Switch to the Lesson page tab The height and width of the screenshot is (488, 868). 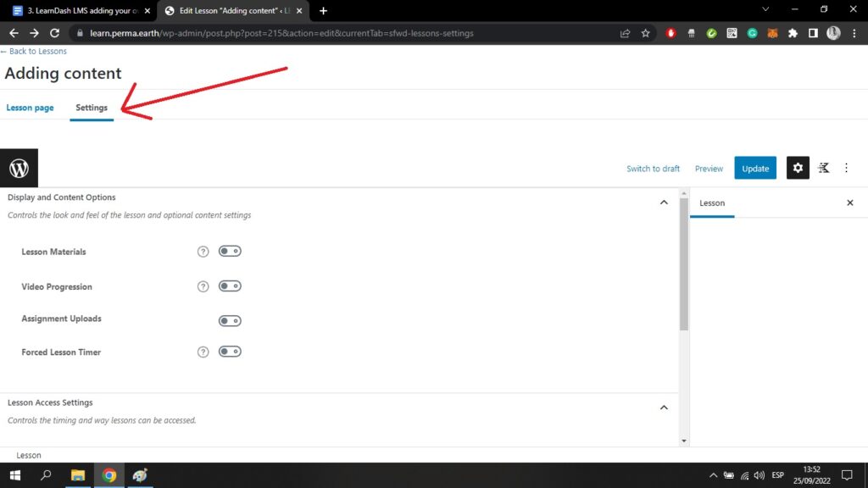click(x=31, y=108)
